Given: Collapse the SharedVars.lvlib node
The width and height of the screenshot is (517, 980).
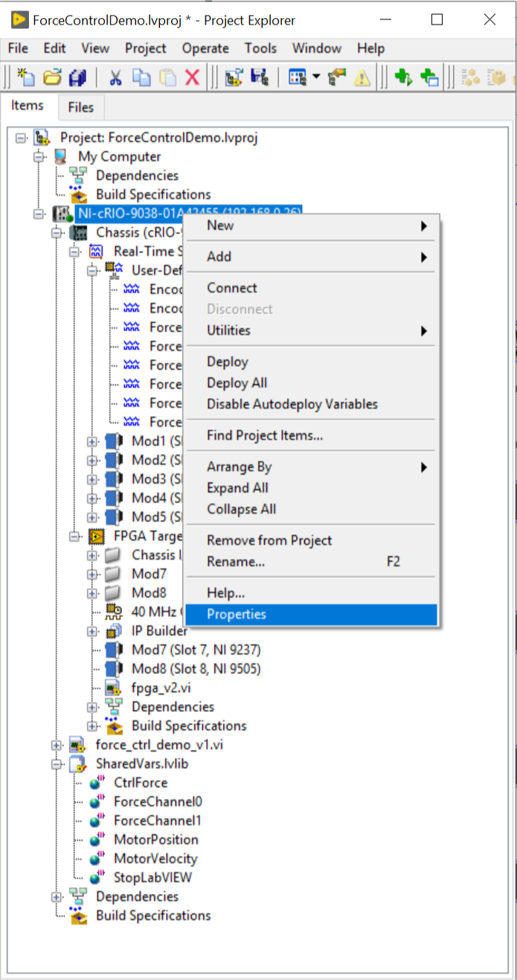Looking at the screenshot, I should 57,763.
